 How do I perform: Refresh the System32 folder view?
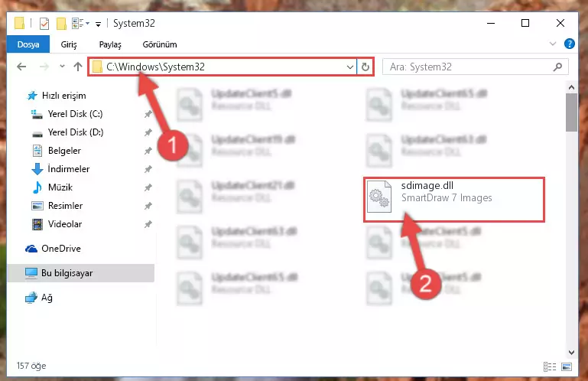tap(365, 67)
